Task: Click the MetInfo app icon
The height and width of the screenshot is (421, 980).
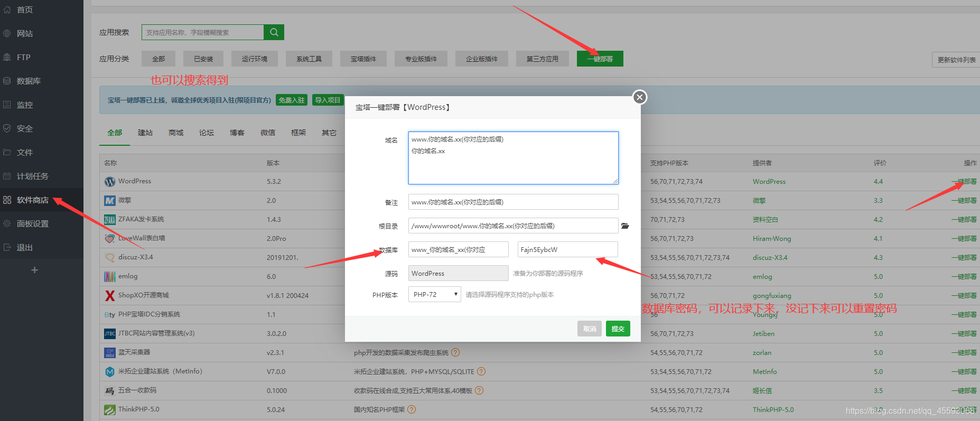Action: [x=110, y=372]
